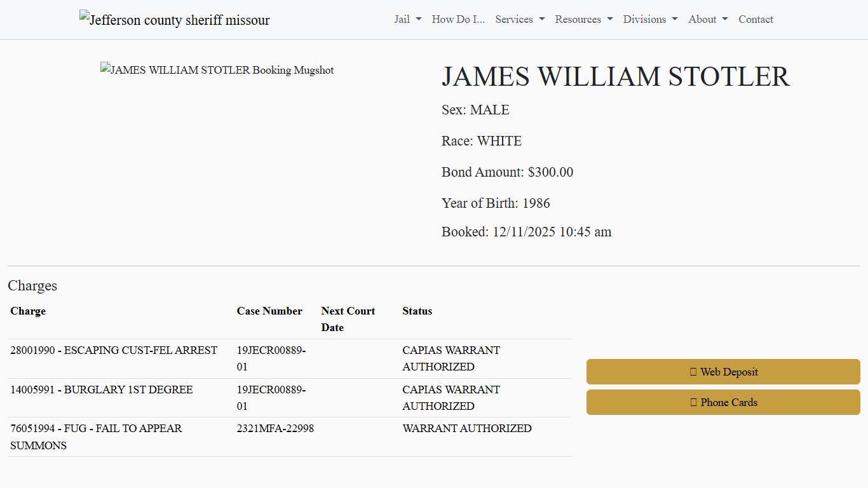Click the Jefferson county sheriff logo

click(173, 19)
